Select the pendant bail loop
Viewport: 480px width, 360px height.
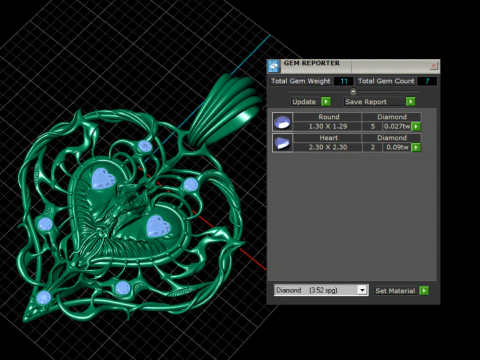click(226, 111)
